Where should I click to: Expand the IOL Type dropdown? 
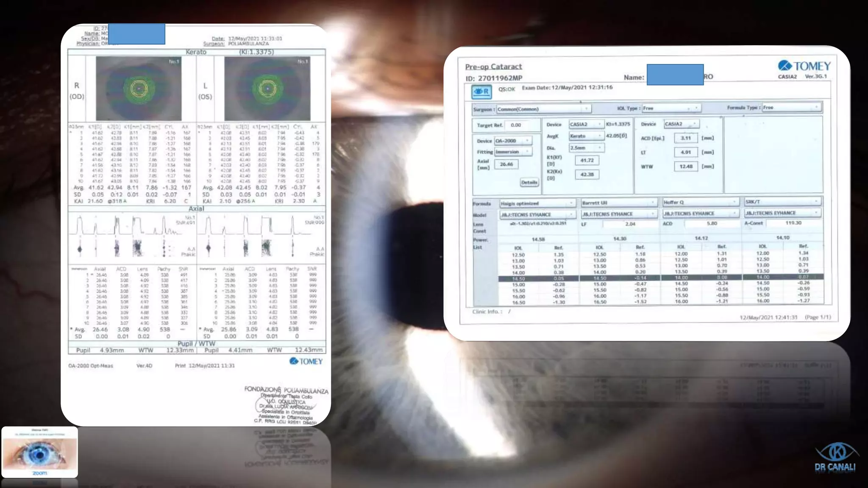point(671,108)
